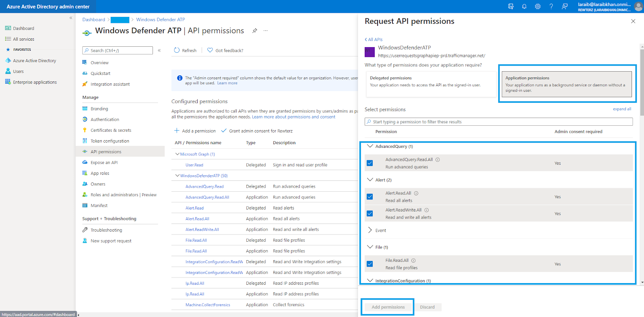Screen dimensions: 644x317
Task: Click expand all link
Action: coord(622,109)
